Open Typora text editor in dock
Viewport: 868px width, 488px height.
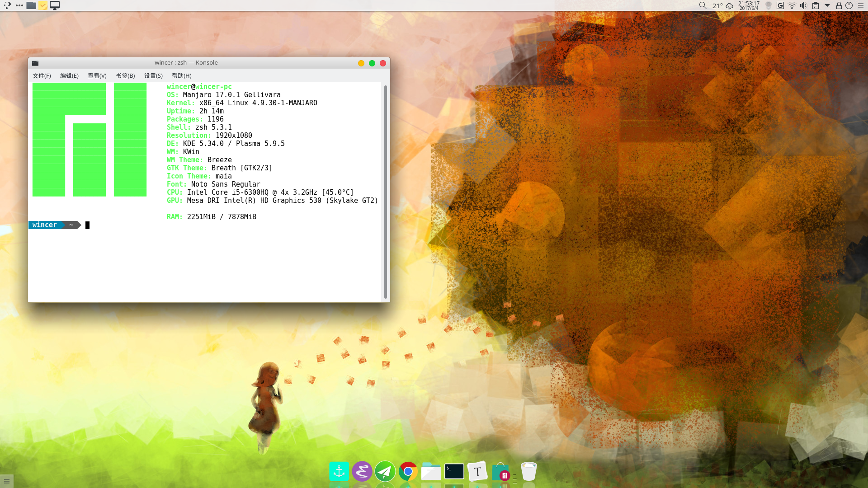tap(477, 472)
